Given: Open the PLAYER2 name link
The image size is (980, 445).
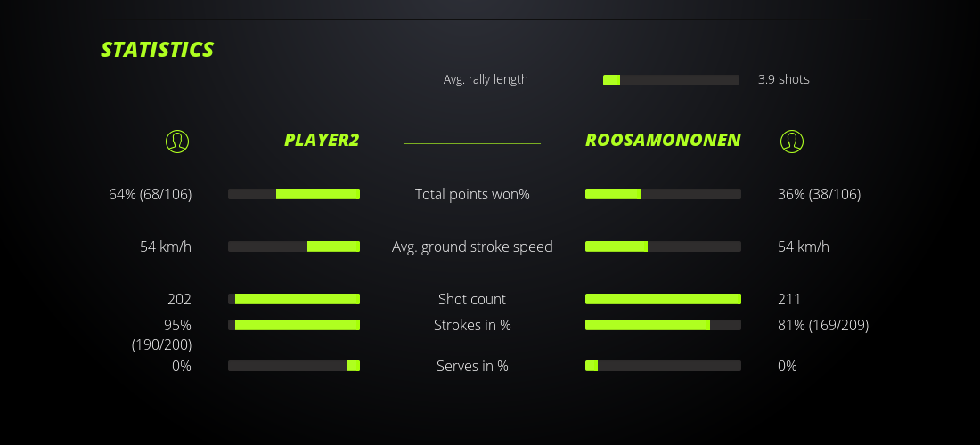Looking at the screenshot, I should coord(321,140).
